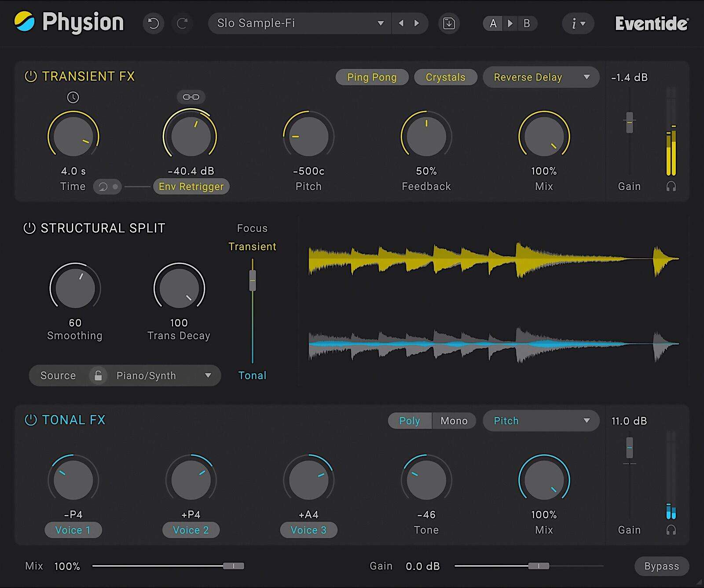Toggle the link icon above threshold knob

click(x=191, y=97)
